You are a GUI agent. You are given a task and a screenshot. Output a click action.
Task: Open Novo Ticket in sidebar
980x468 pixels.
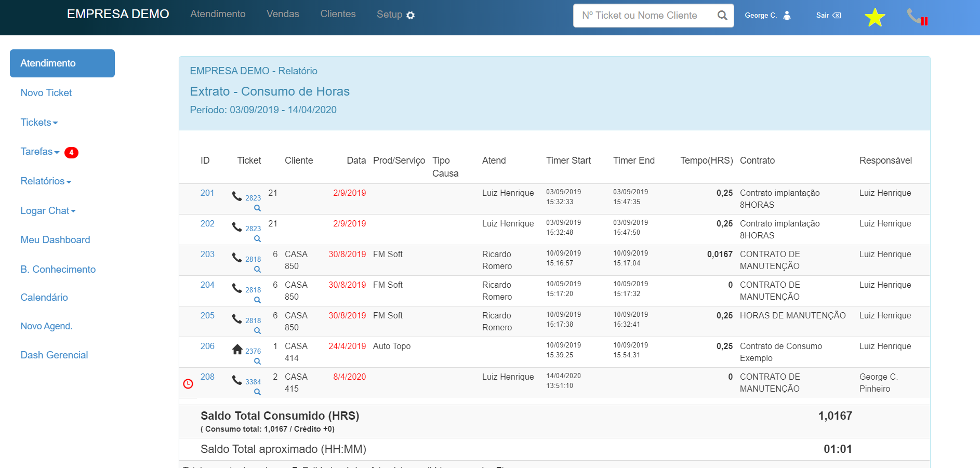coord(46,92)
